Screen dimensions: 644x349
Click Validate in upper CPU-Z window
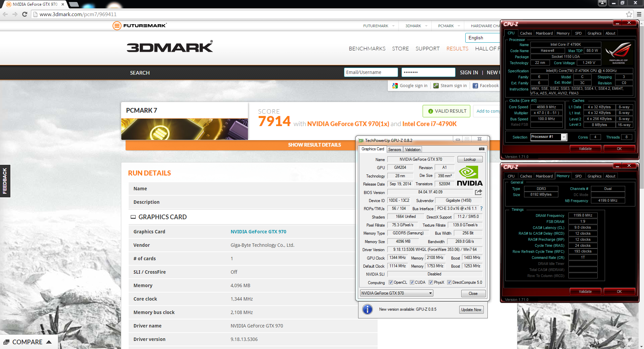[585, 149]
